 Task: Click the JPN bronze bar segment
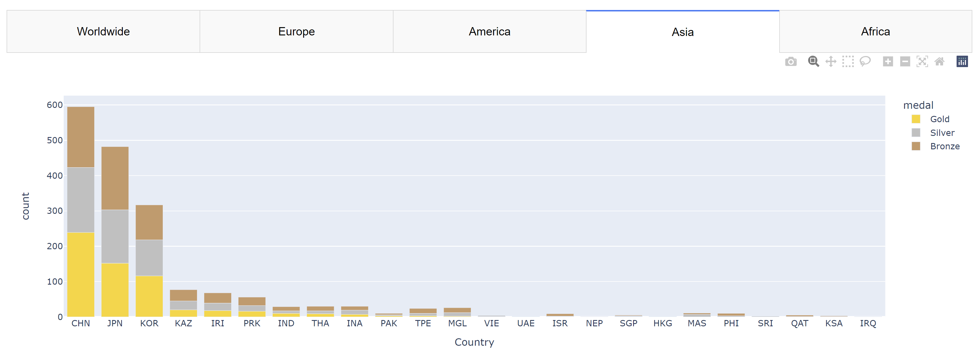(115, 178)
